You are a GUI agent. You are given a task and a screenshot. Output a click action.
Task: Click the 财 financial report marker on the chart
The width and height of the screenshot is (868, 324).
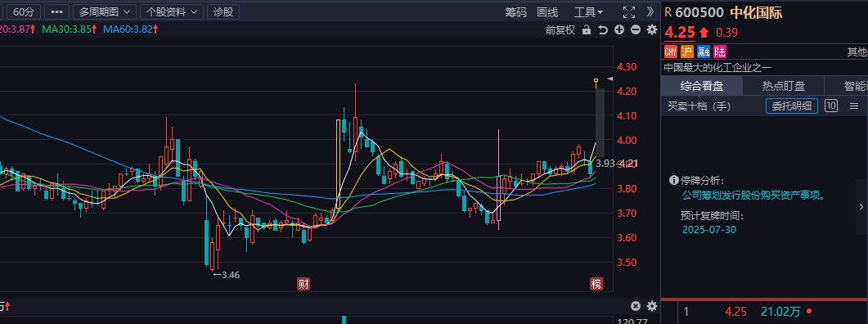[304, 284]
